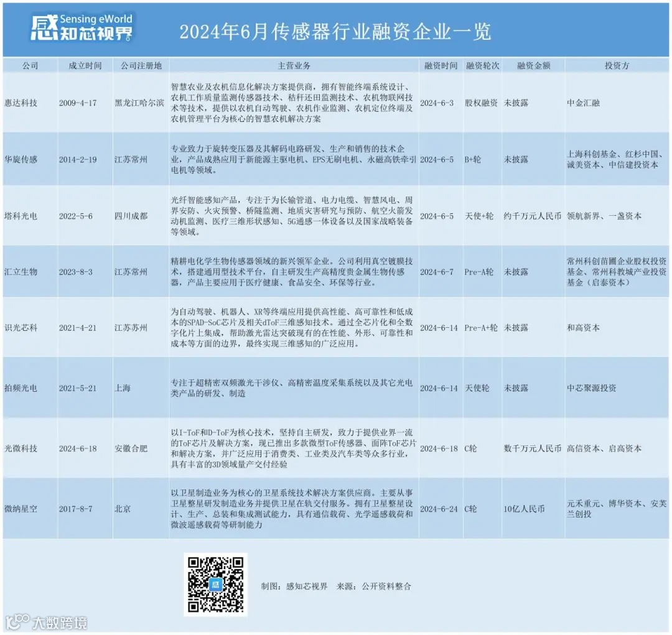Click registration place 北京
The image size is (672, 635).
point(123,509)
